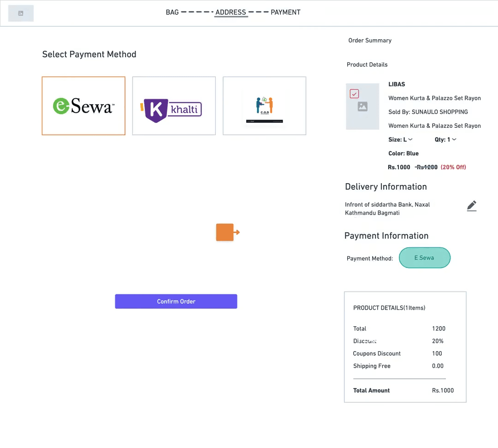Go to the BAG checkout step
This screenshot has width=498, height=448.
point(172,12)
